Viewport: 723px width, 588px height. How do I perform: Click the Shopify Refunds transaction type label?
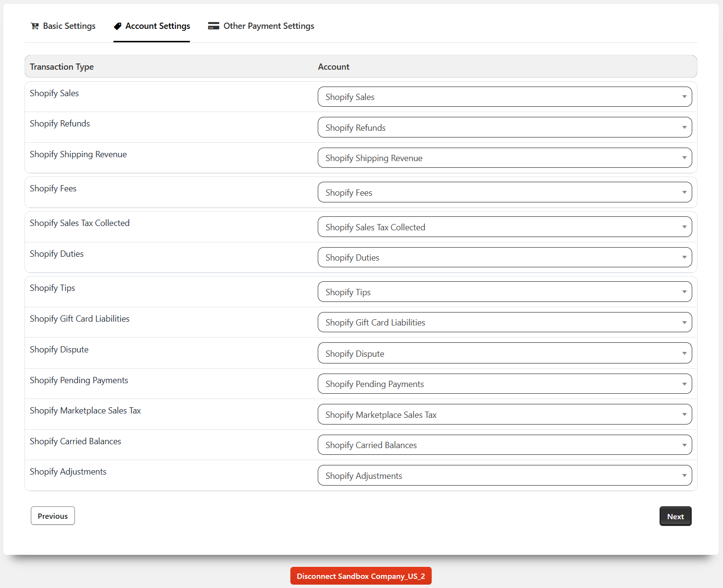point(60,124)
